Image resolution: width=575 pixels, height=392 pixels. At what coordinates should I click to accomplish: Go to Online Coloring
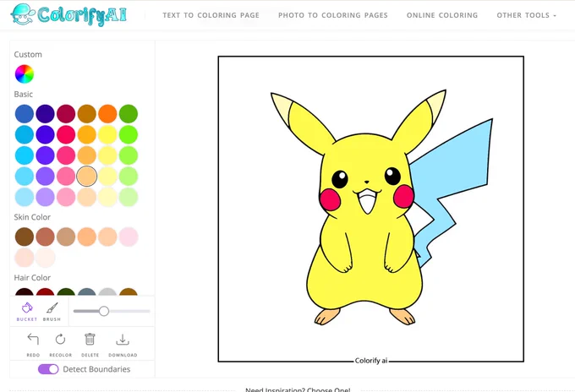(442, 15)
